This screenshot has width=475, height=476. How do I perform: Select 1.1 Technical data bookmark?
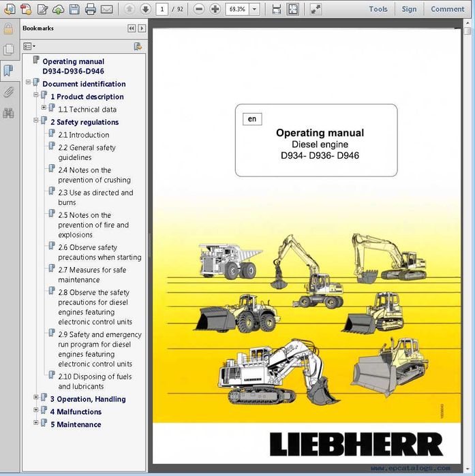(87, 109)
